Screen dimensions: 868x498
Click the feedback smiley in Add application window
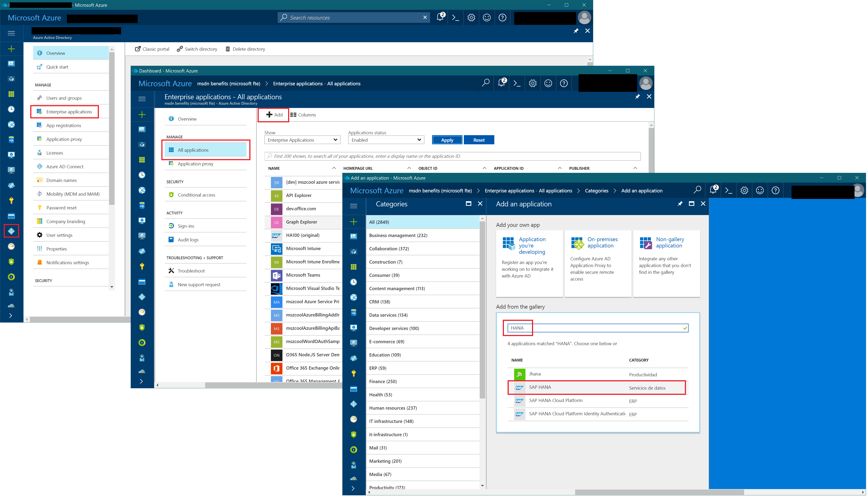[x=760, y=190]
